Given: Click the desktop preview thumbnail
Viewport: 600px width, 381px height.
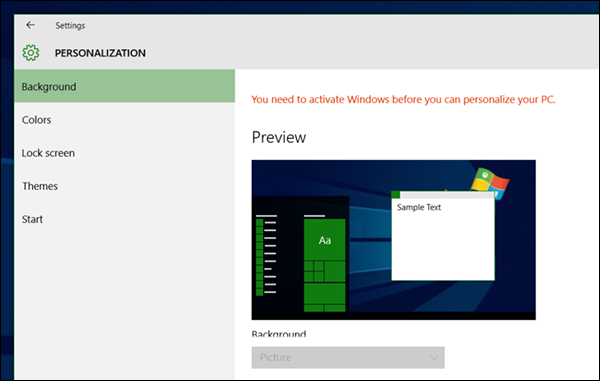Looking at the screenshot, I should click(x=393, y=240).
